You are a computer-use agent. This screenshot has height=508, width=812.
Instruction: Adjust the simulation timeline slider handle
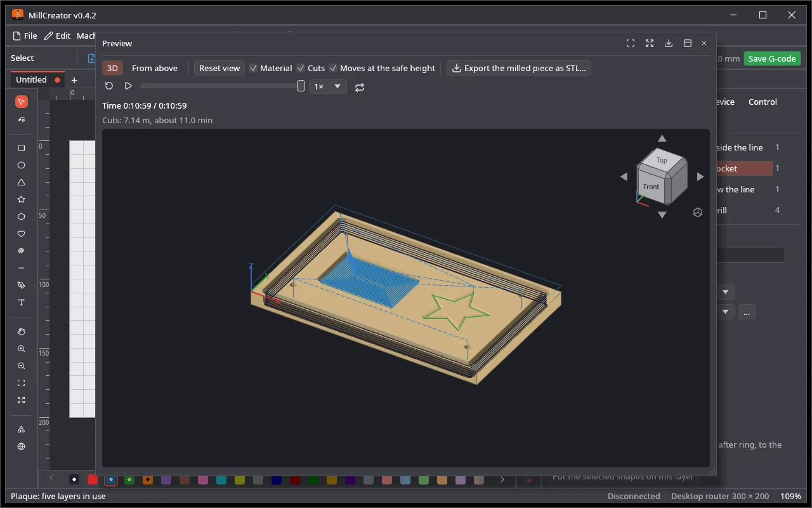pyautogui.click(x=301, y=86)
